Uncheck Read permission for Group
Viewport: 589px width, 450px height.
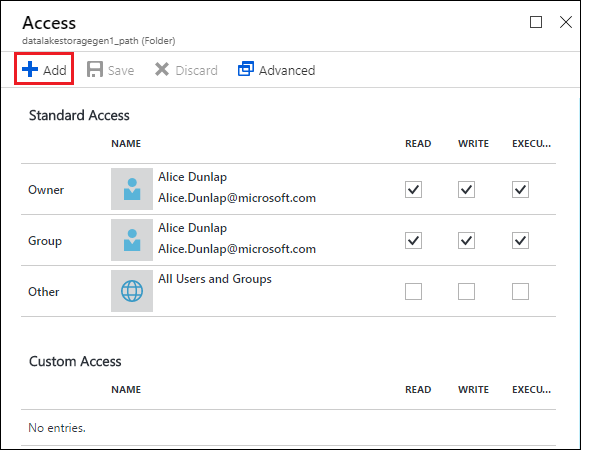pos(413,240)
